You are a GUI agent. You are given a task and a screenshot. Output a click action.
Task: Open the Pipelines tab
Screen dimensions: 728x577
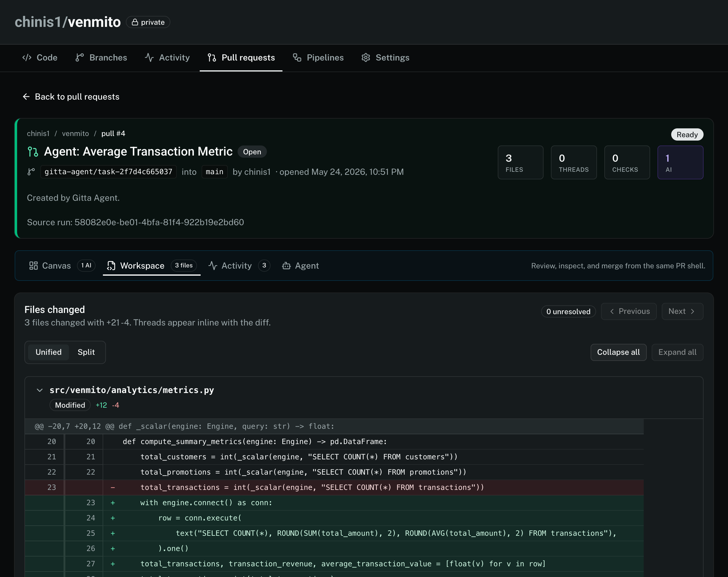(318, 57)
